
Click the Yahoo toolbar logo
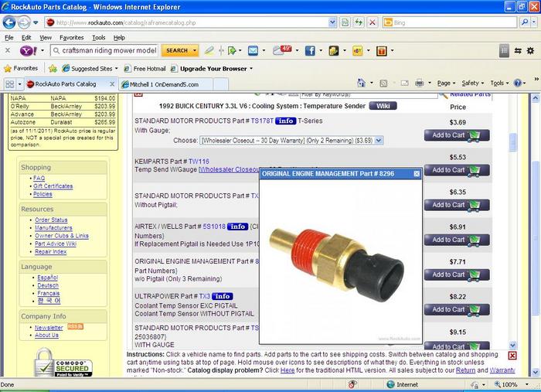(x=29, y=51)
